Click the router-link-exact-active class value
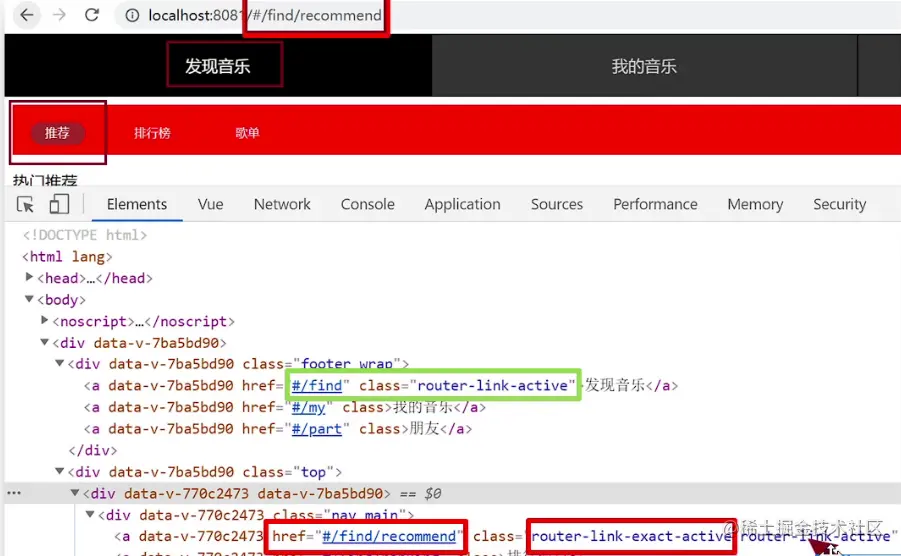Image resolution: width=901 pixels, height=556 pixels. (x=631, y=536)
